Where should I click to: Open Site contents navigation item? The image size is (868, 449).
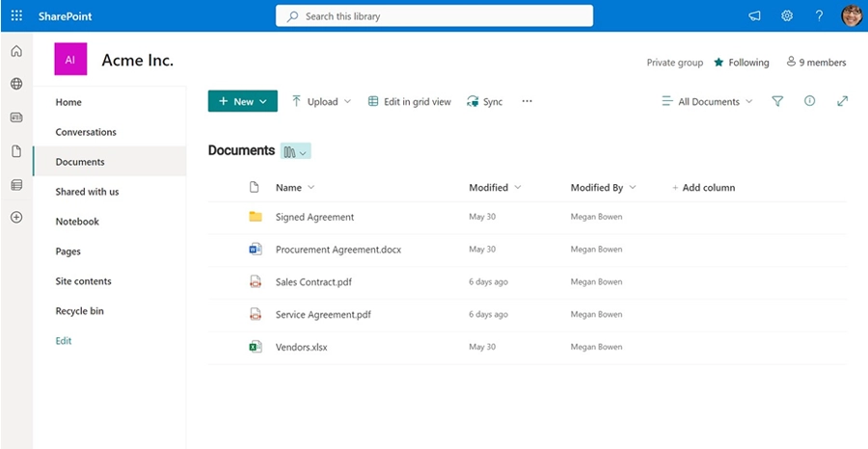[83, 281]
